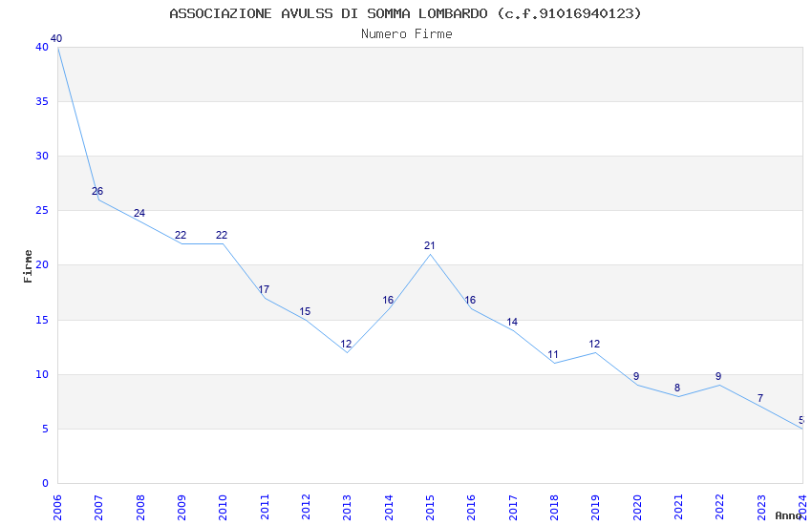Click the data value 16 above 2016
812x525 pixels.
pyautogui.click(x=470, y=300)
